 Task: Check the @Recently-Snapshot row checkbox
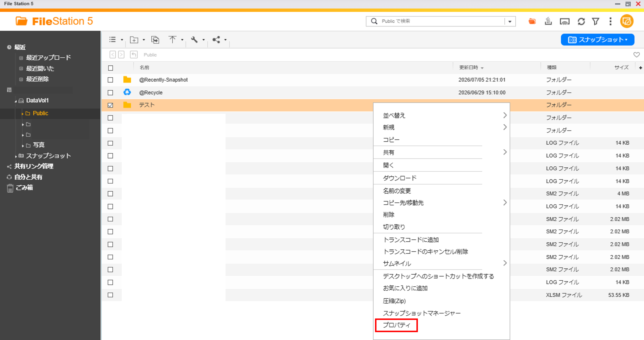click(x=110, y=80)
